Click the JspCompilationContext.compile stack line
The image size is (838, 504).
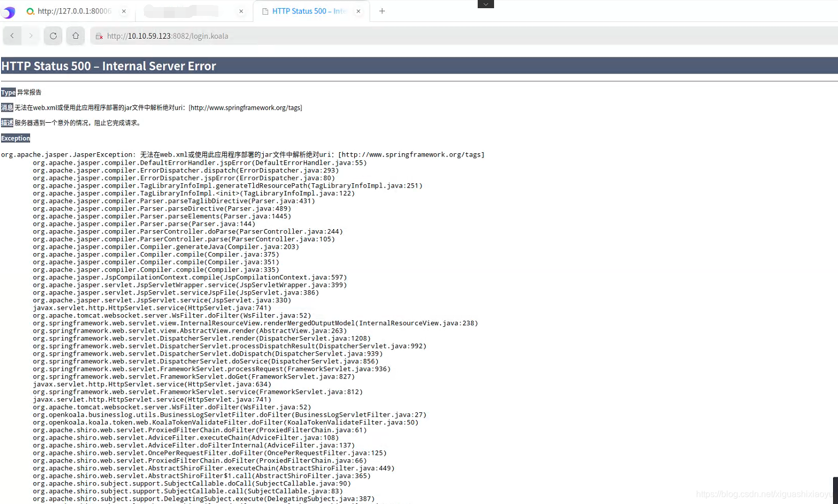point(189,277)
